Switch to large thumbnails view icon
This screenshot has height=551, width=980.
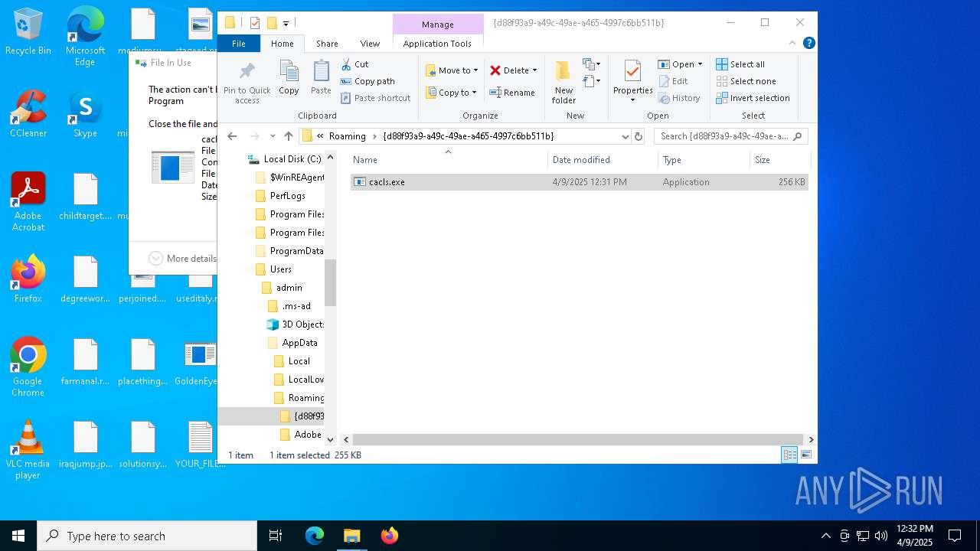click(805, 455)
